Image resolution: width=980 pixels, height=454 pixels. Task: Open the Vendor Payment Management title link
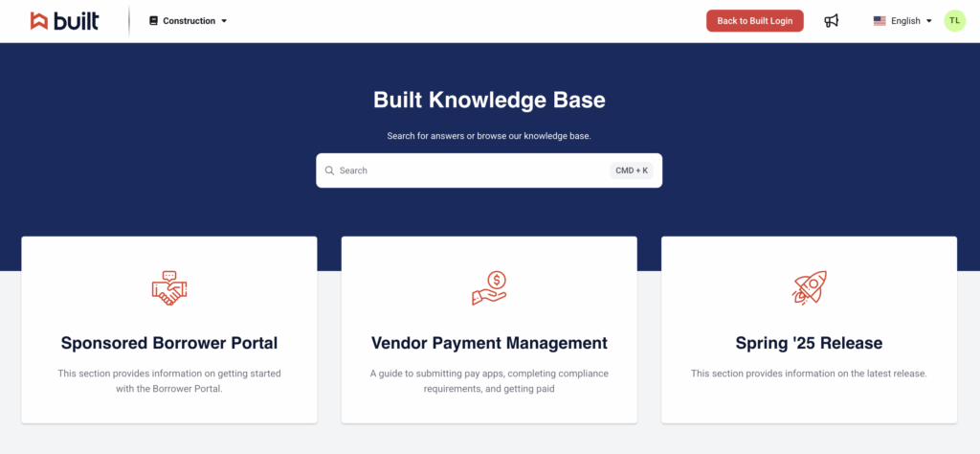coord(489,343)
